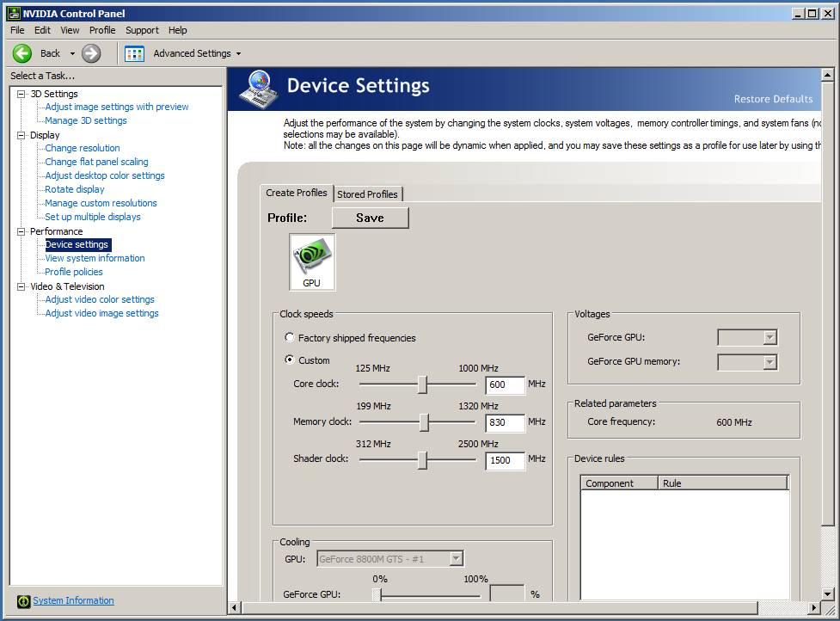Collapse the Performance tree node
The height and width of the screenshot is (621, 840).
21,231
